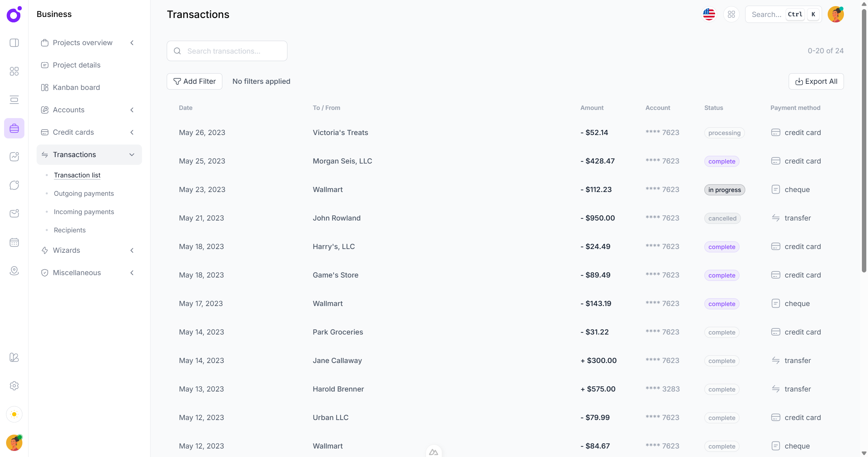Collapse the Transactions menu chevron
Screen dimensions: 868x457
(132, 155)
